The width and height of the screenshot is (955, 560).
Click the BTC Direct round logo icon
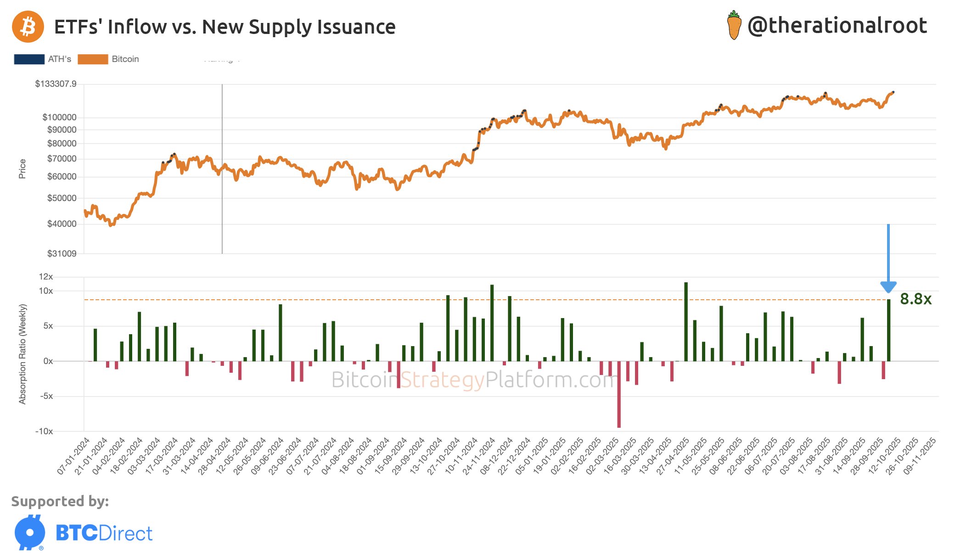30,532
